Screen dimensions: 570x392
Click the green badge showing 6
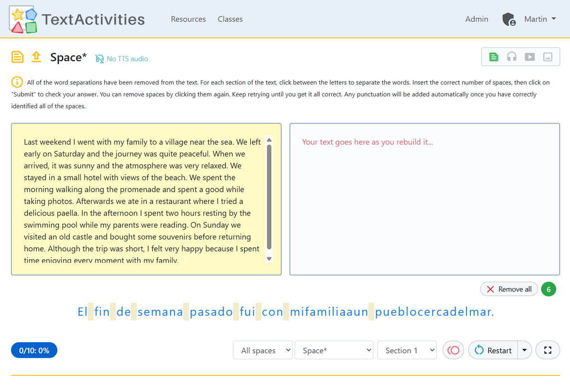click(549, 289)
